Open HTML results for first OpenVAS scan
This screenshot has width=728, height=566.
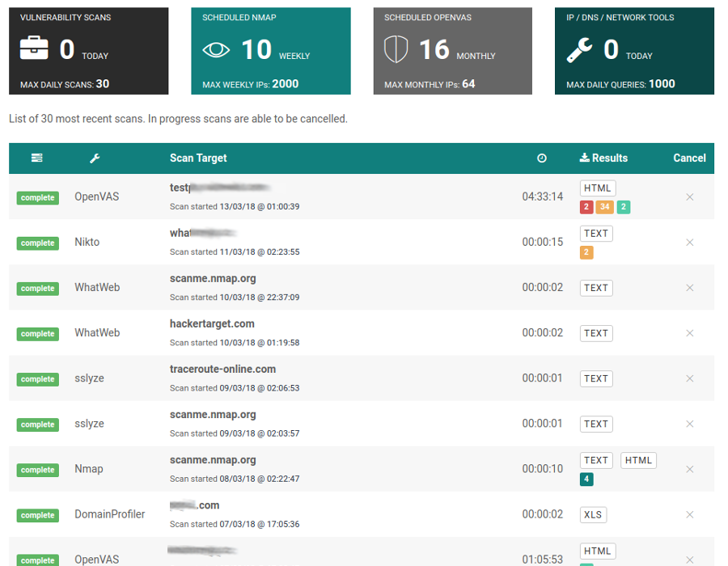[x=598, y=188]
